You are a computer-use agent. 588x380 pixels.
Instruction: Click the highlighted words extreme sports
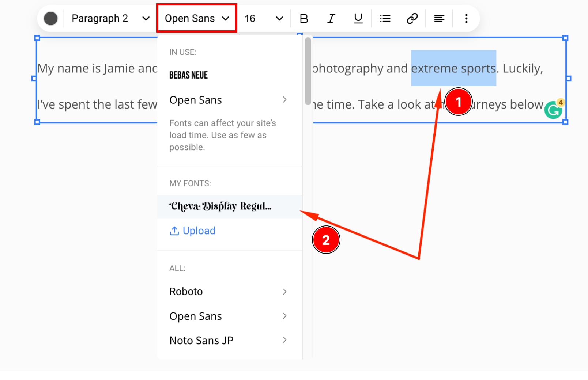[453, 68]
